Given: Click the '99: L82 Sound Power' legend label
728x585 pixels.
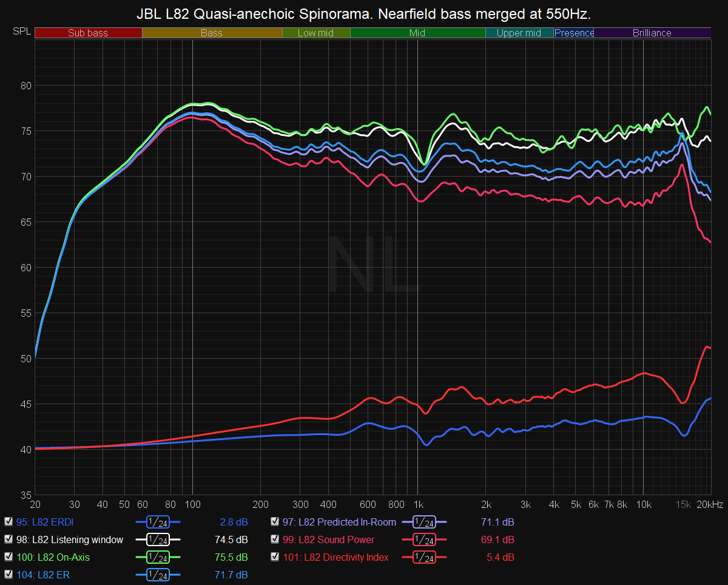Looking at the screenshot, I should pyautogui.click(x=329, y=539).
